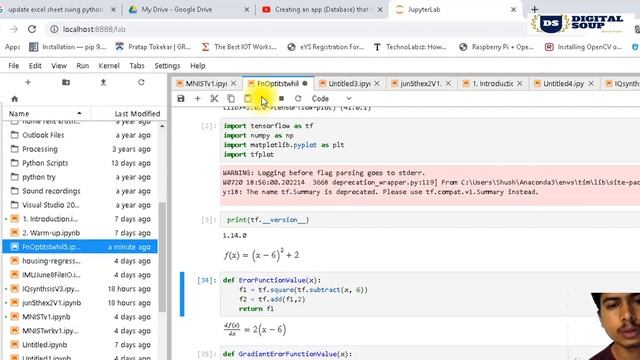640x360 pixels.
Task: Select the Processing folder
Action: click(80, 149)
